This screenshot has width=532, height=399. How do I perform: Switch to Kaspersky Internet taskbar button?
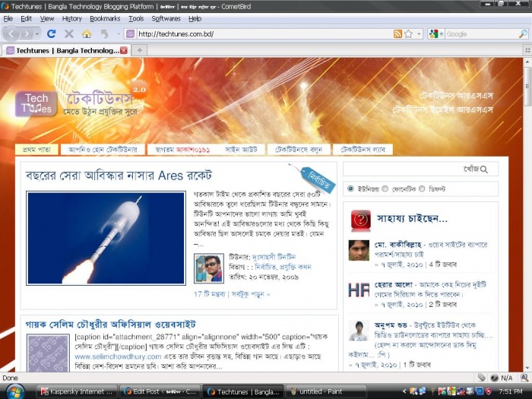[x=77, y=391]
